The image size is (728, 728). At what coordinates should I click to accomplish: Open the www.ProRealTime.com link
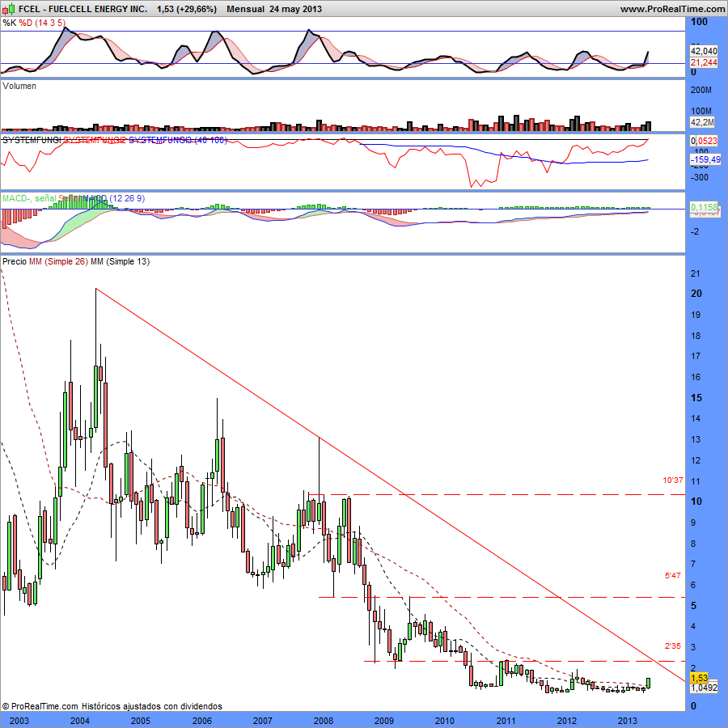pyautogui.click(x=672, y=9)
